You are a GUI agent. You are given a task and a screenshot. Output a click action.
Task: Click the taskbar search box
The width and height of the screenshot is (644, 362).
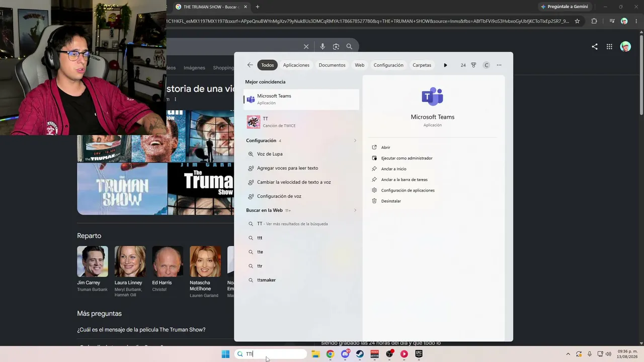point(271,354)
